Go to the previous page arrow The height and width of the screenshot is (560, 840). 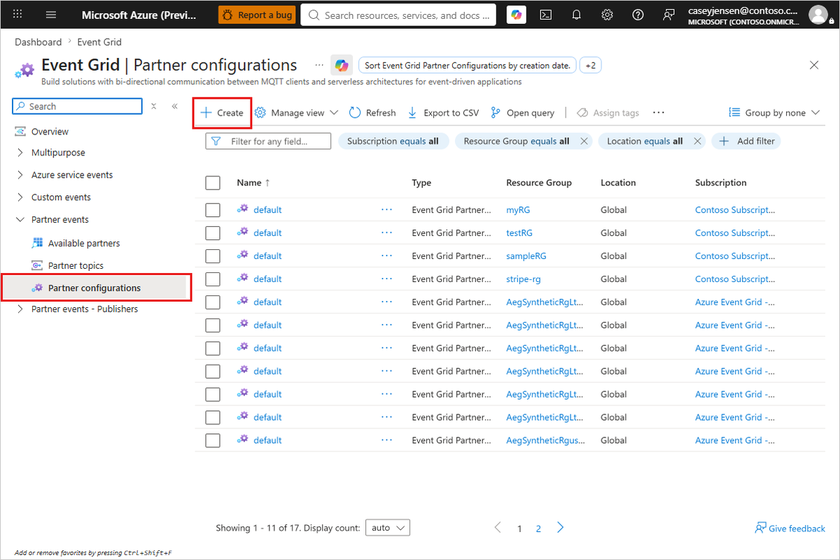[x=498, y=527]
